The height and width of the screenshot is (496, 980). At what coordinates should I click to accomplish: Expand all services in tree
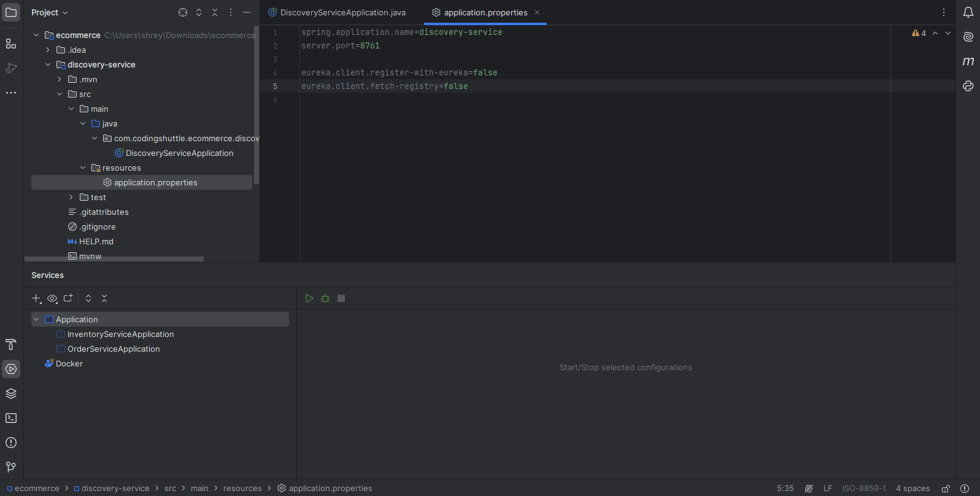click(x=88, y=298)
